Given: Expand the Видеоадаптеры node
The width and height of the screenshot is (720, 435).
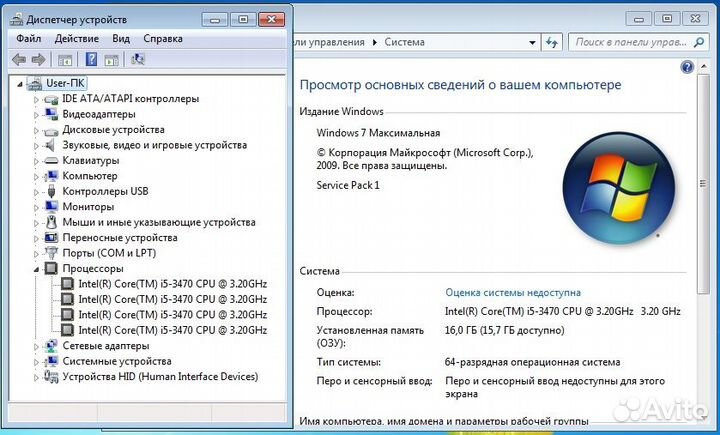Looking at the screenshot, I should [x=36, y=115].
